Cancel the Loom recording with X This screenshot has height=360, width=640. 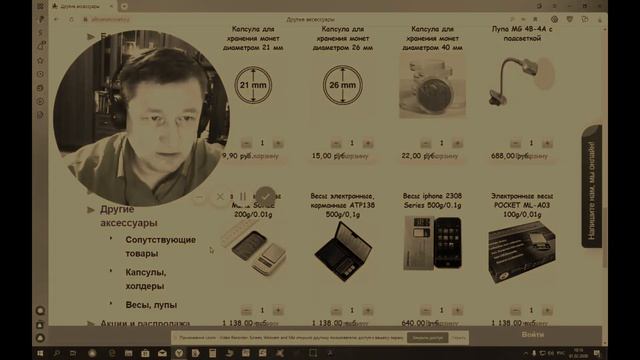[220, 197]
